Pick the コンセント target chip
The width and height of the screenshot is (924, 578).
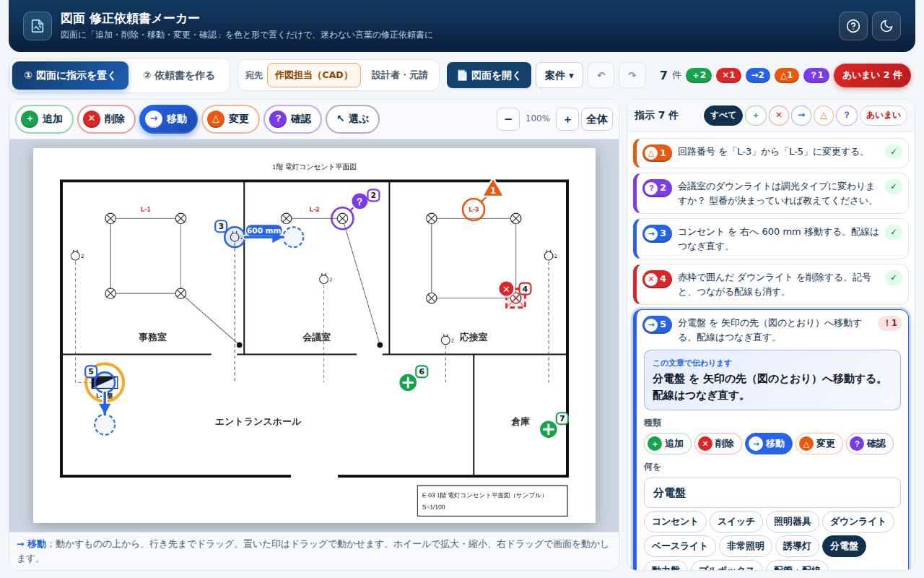pyautogui.click(x=675, y=522)
